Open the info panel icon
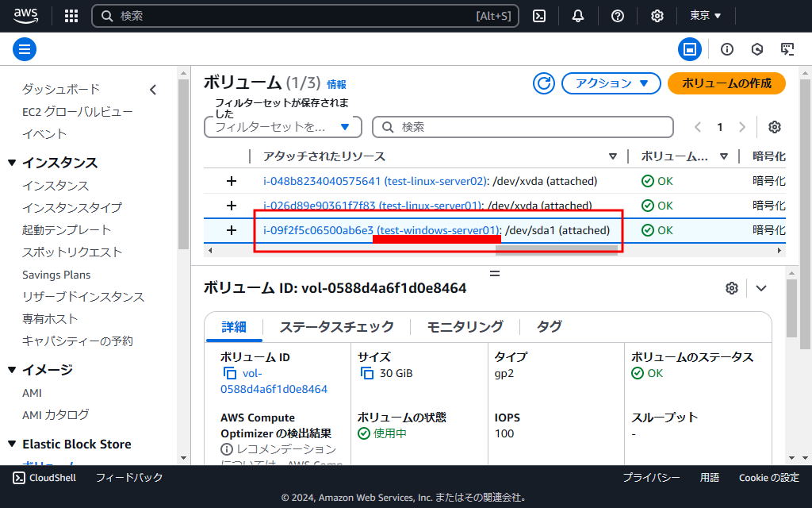The image size is (812, 508). tap(727, 49)
